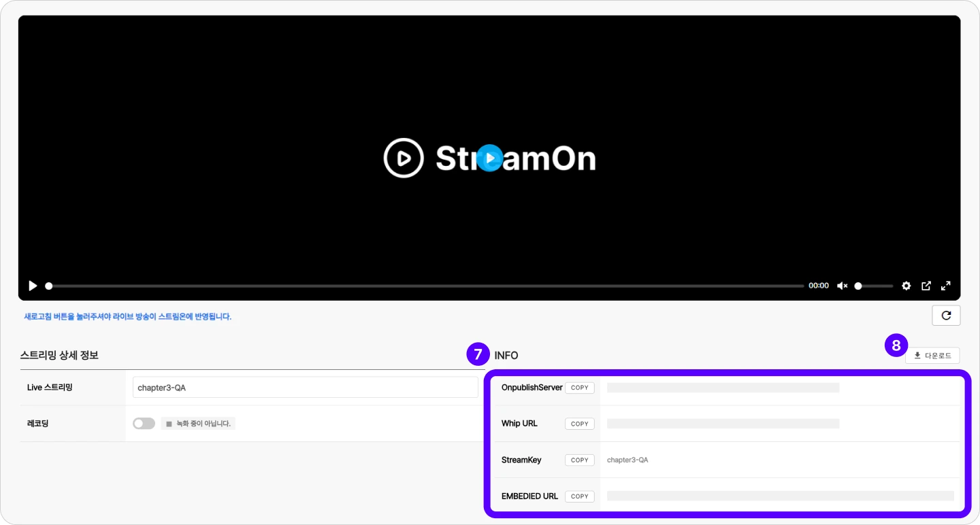Viewport: 980px width, 525px height.
Task: Click the 스트리밍 상세 정보 heading
Action: click(60, 355)
